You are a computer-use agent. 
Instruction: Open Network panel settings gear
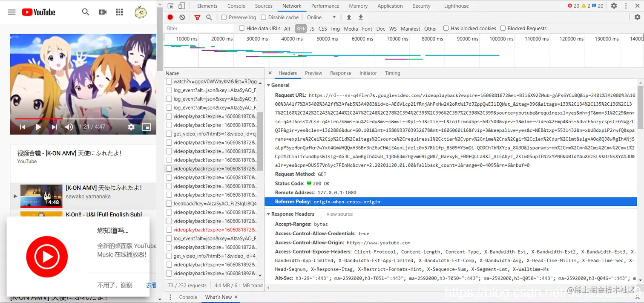pyautogui.click(x=637, y=17)
